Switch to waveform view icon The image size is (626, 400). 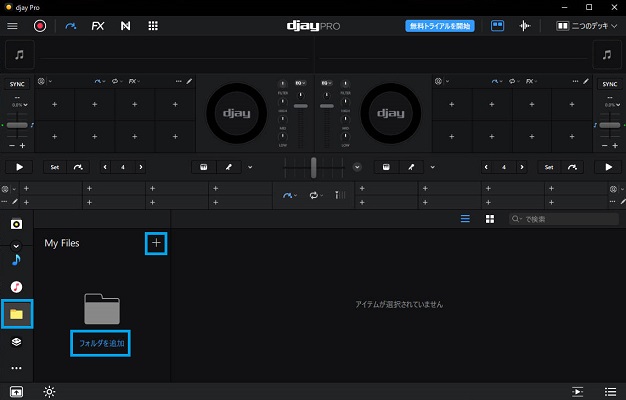click(x=525, y=26)
